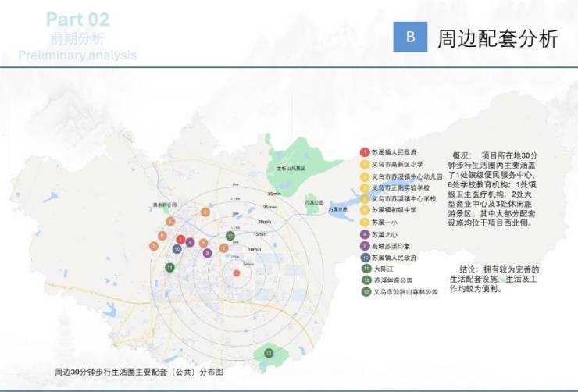Image resolution: width=578 pixels, height=392 pixels.
Task: Click the blue B section badge
Action: coord(410,37)
